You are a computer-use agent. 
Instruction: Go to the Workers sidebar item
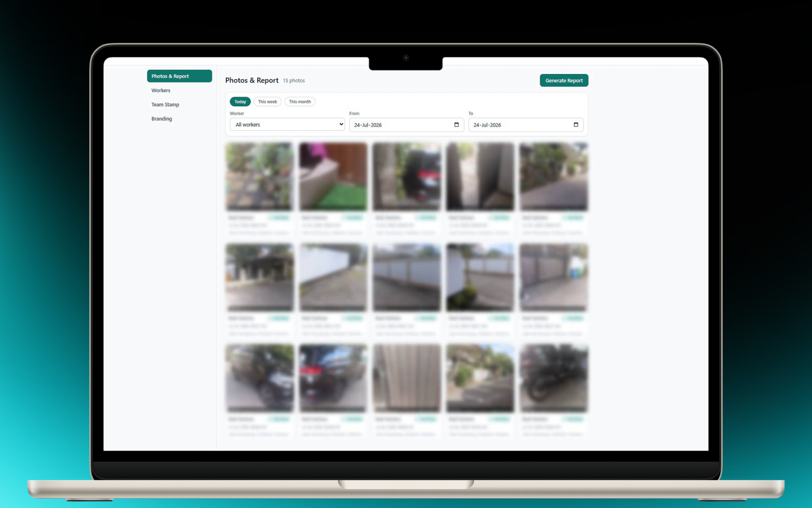pyautogui.click(x=161, y=90)
